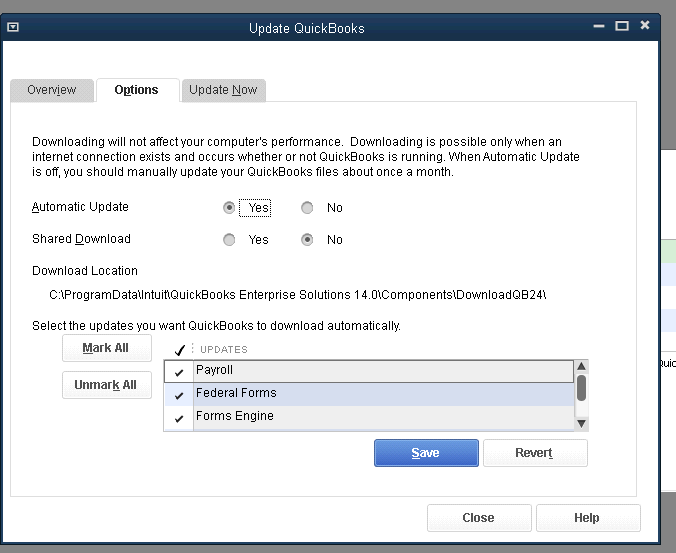
Task: Maximize the Update QuickBooks window
Action: tap(622, 26)
